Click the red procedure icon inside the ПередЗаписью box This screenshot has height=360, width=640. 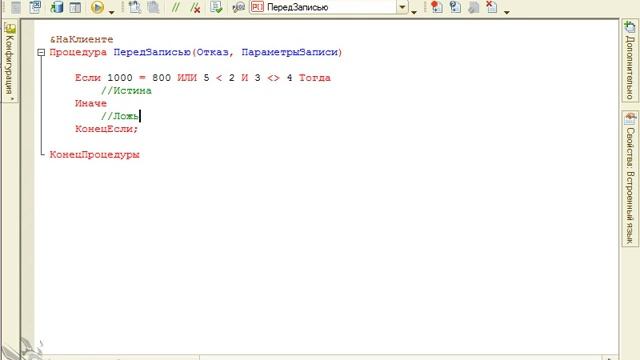tap(257, 7)
